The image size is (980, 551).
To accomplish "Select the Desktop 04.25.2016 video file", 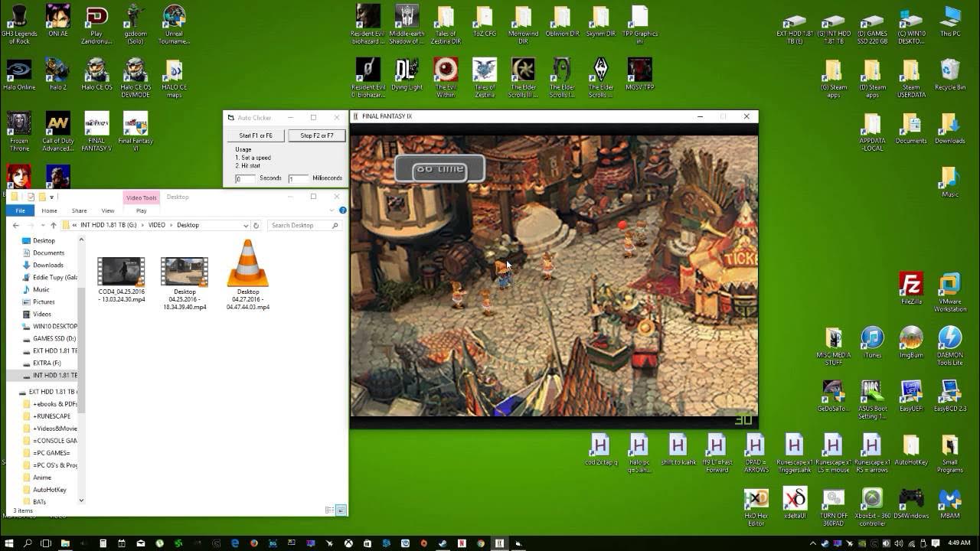I will pyautogui.click(x=185, y=283).
